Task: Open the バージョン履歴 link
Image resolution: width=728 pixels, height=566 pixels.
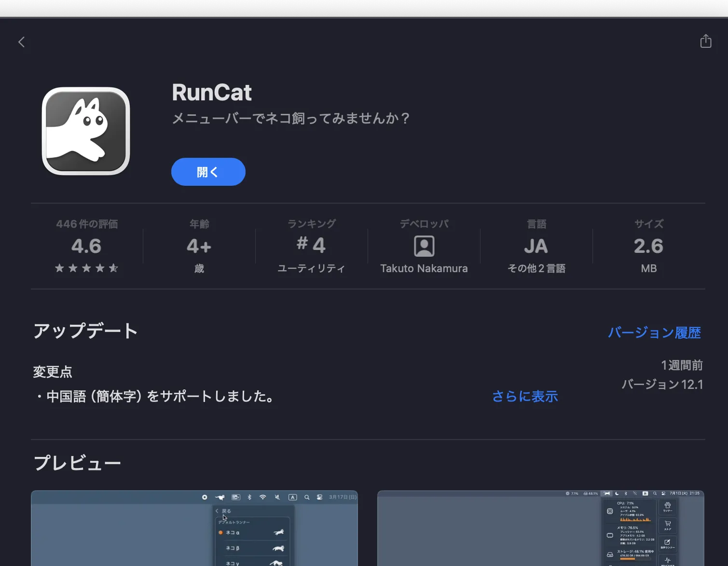Action: point(654,332)
